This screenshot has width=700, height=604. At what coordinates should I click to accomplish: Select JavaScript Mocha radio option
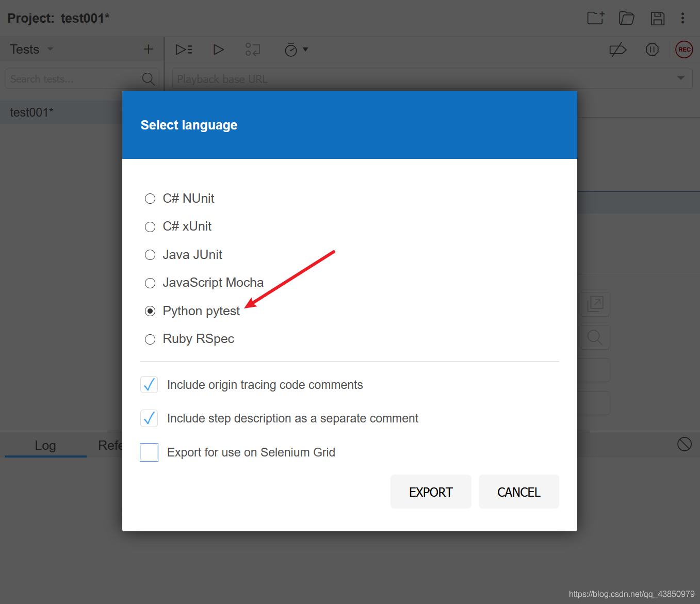pos(150,283)
